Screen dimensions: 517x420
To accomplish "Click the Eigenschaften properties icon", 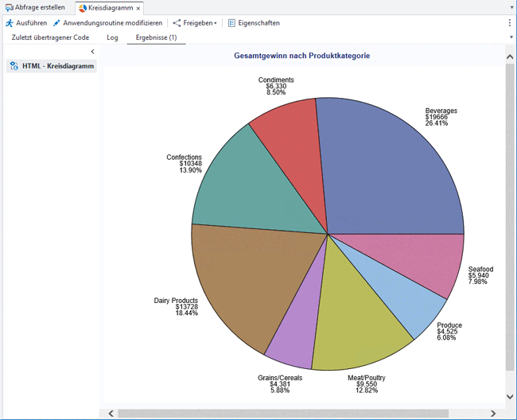I will 231,23.
